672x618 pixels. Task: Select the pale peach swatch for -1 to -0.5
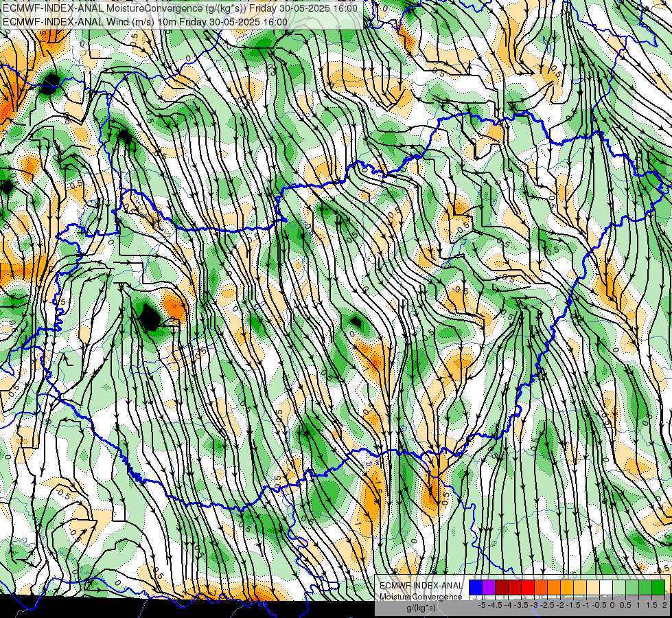pyautogui.click(x=593, y=587)
